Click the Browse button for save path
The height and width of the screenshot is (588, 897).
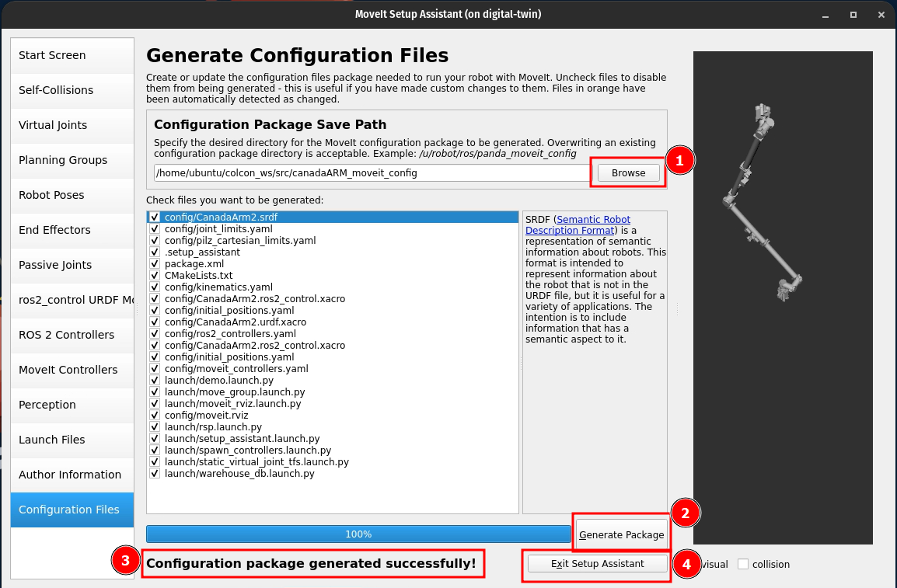tap(628, 172)
